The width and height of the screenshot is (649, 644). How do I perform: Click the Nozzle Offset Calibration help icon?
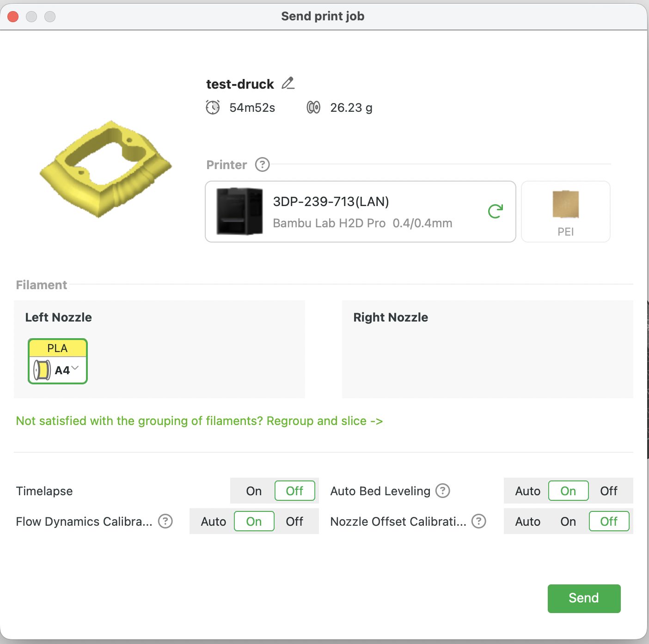[479, 521]
